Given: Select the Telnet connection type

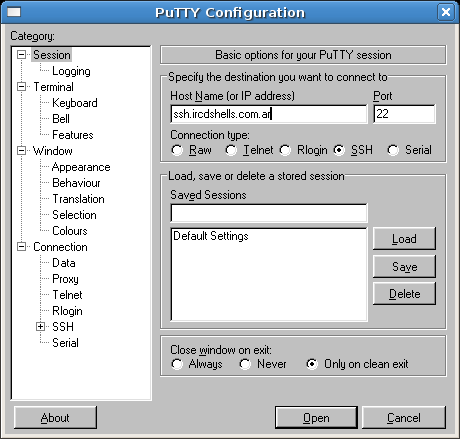Looking at the screenshot, I should [x=231, y=150].
